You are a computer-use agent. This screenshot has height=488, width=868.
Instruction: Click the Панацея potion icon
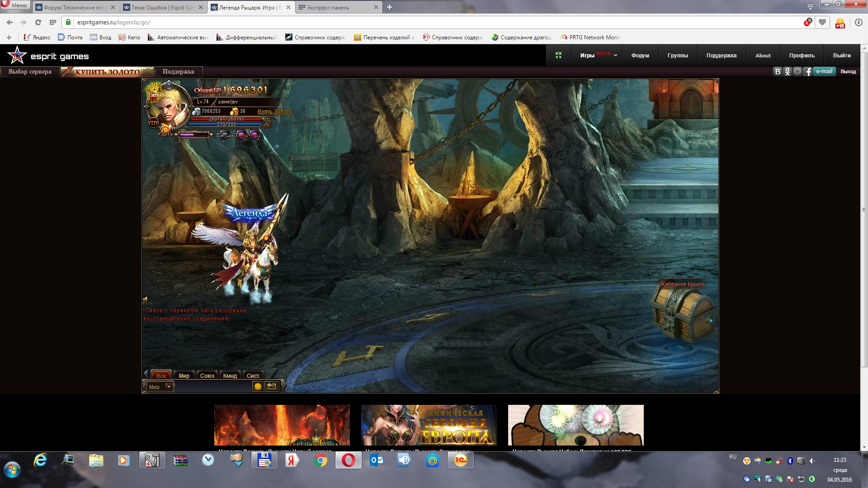pyautogui.click(x=225, y=135)
